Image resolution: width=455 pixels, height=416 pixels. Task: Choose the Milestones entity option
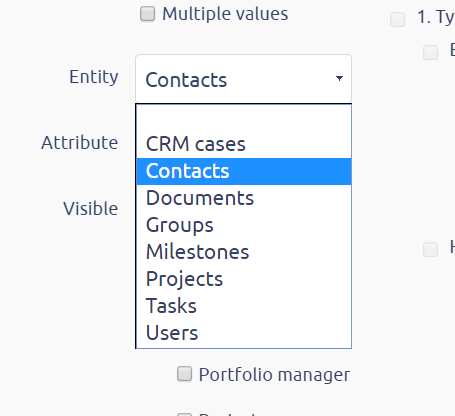[x=244, y=252]
